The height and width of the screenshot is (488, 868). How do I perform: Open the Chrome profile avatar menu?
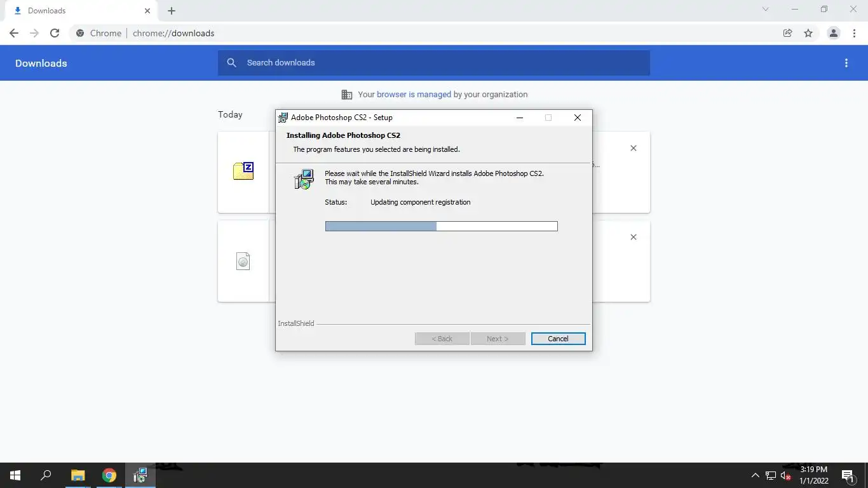coord(834,33)
